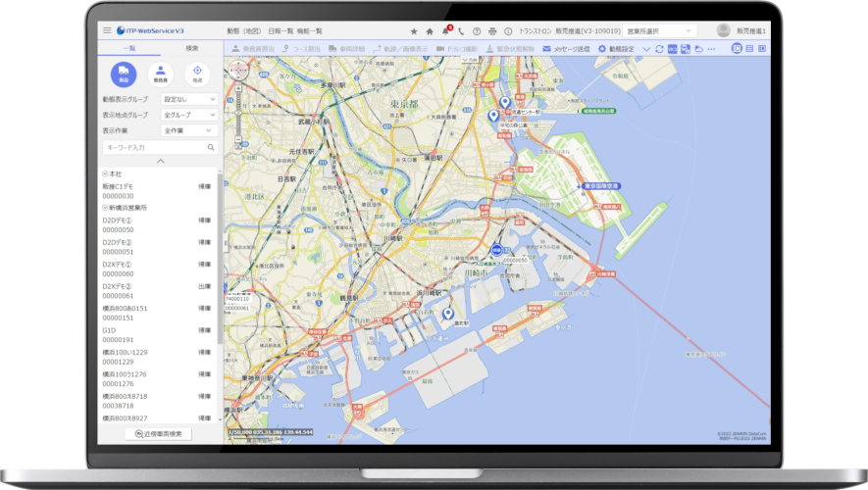Select the 車両 vehicle icon button
868x490 pixels.
tap(122, 73)
